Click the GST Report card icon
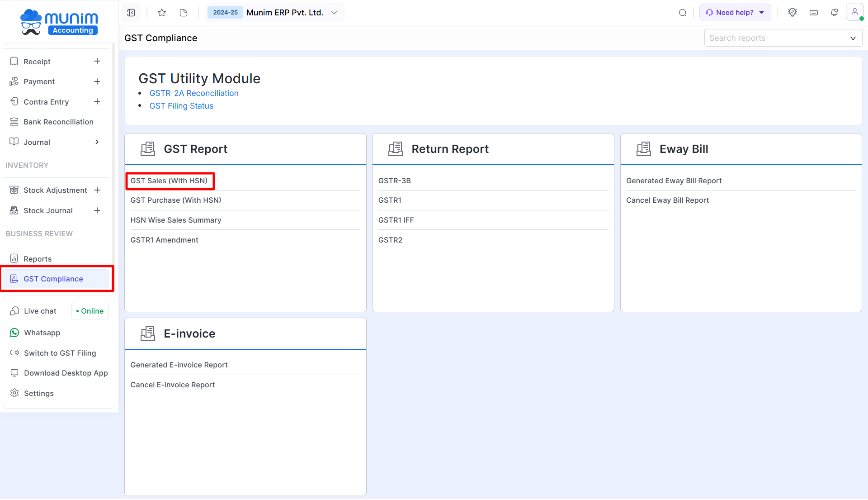This screenshot has height=500, width=868. click(148, 149)
